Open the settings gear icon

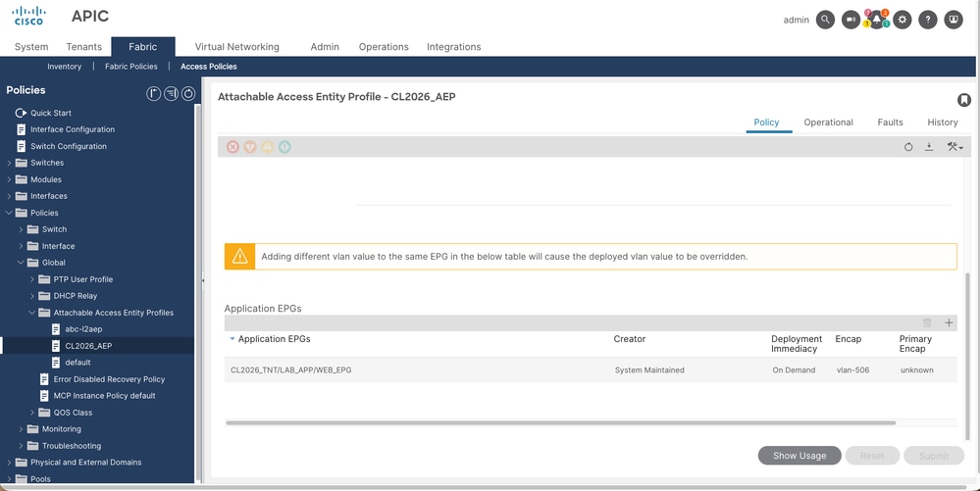902,20
